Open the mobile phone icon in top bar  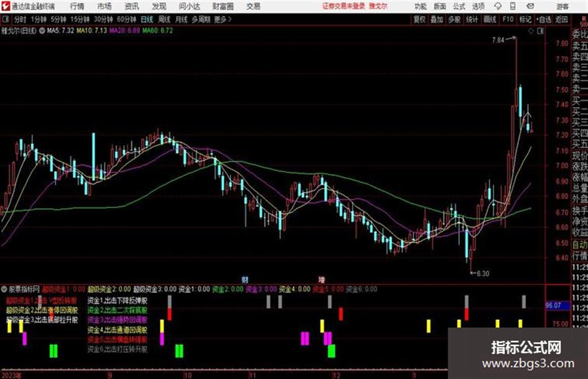pos(513,6)
